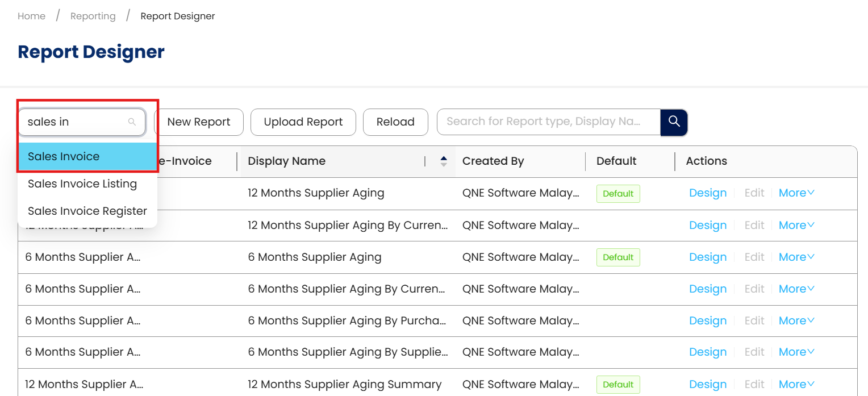
Task: Open Reporting breadcrumb link
Action: tap(93, 16)
